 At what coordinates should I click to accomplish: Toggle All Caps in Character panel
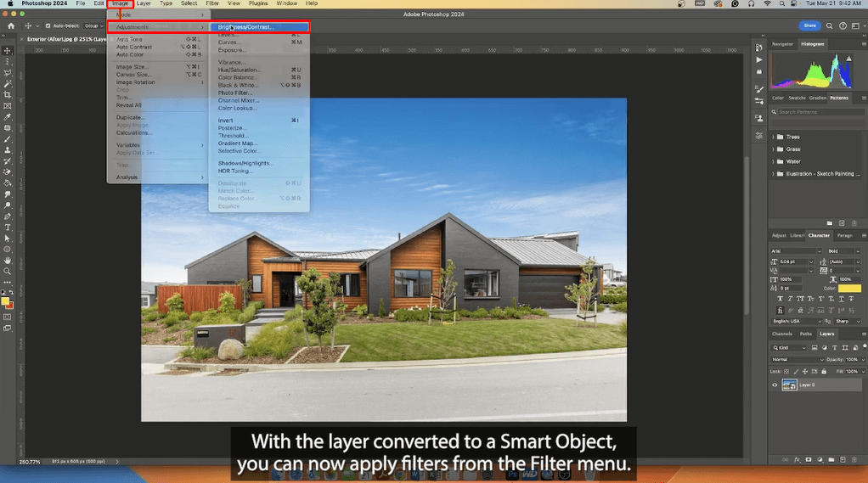point(800,299)
